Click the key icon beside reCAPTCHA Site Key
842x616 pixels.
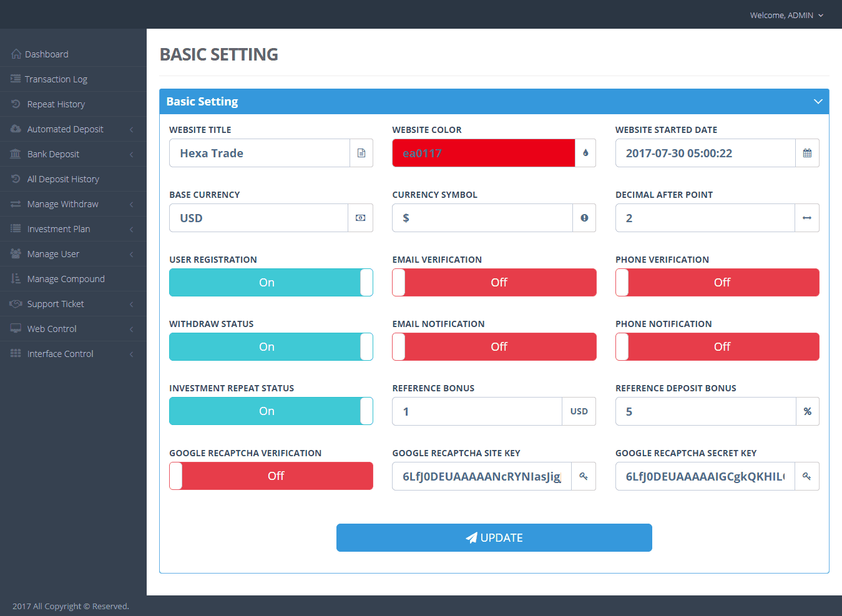tap(584, 476)
